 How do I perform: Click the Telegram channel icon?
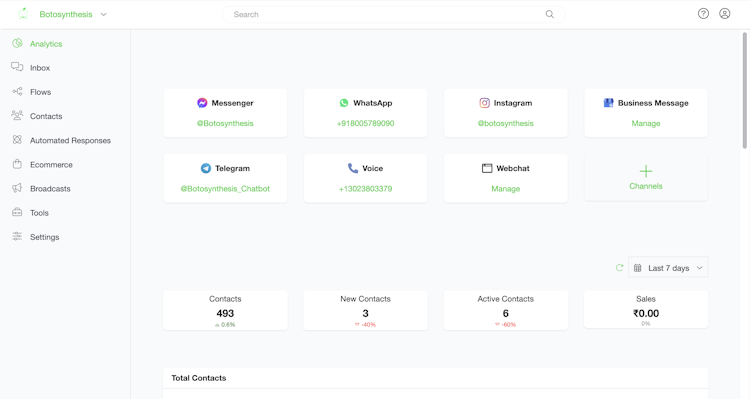point(206,168)
